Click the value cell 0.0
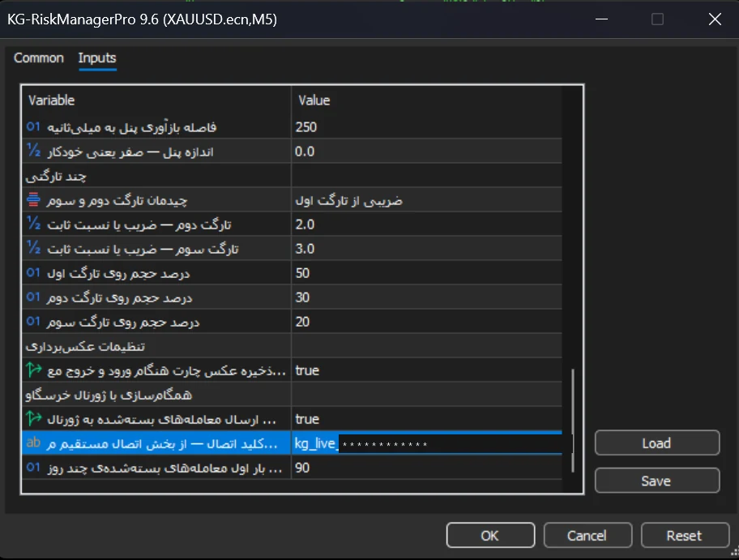The width and height of the screenshot is (739, 560). pos(427,152)
